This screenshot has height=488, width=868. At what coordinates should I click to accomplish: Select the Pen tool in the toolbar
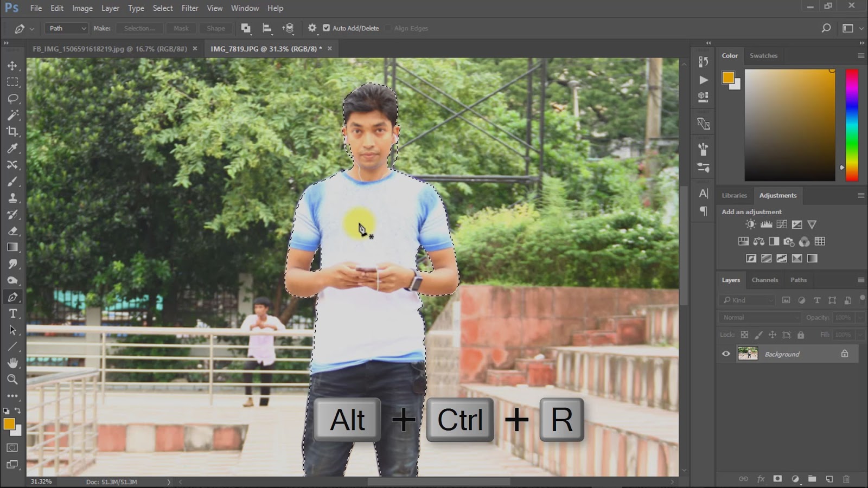click(13, 297)
